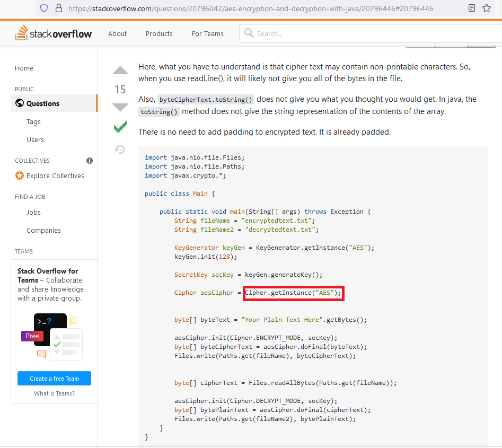Image resolution: width=502 pixels, height=448 pixels.
Task: Click the byteCipherText doFinal code line
Action: pyautogui.click(x=270, y=347)
